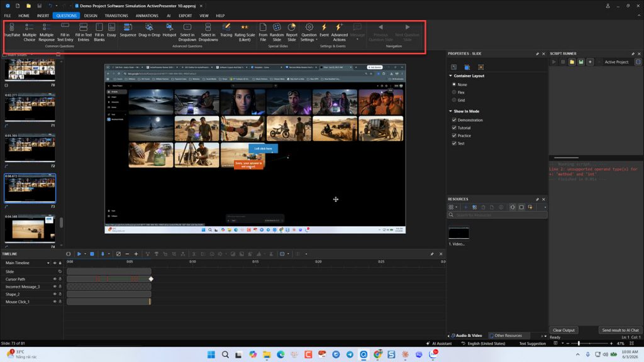Open Advanced Actions
The height and width of the screenshot is (362, 644).
pos(339,32)
